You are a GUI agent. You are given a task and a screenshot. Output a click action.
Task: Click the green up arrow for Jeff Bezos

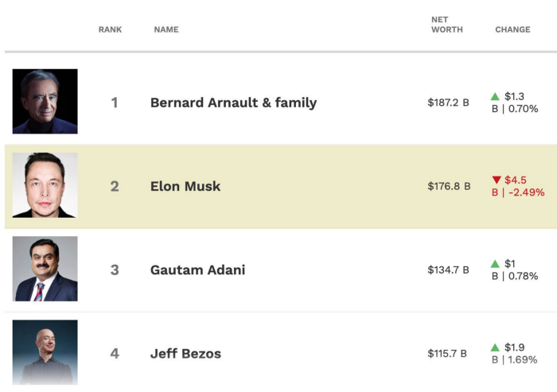tap(495, 347)
